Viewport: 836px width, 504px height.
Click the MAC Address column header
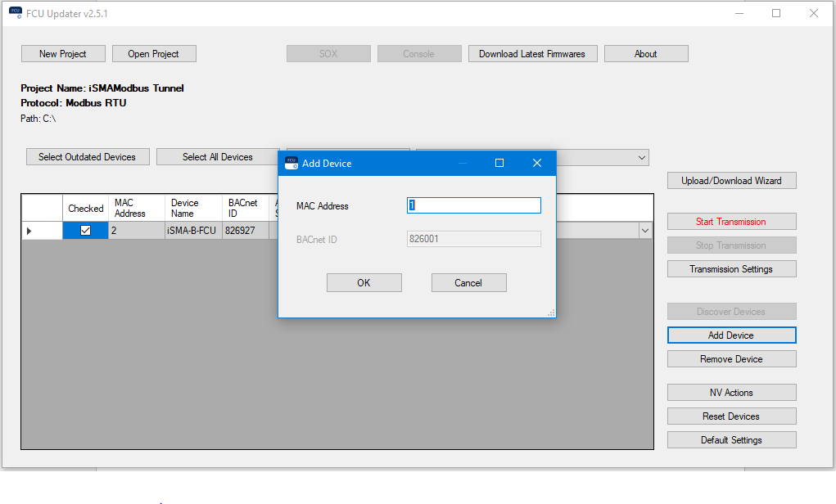(136, 208)
